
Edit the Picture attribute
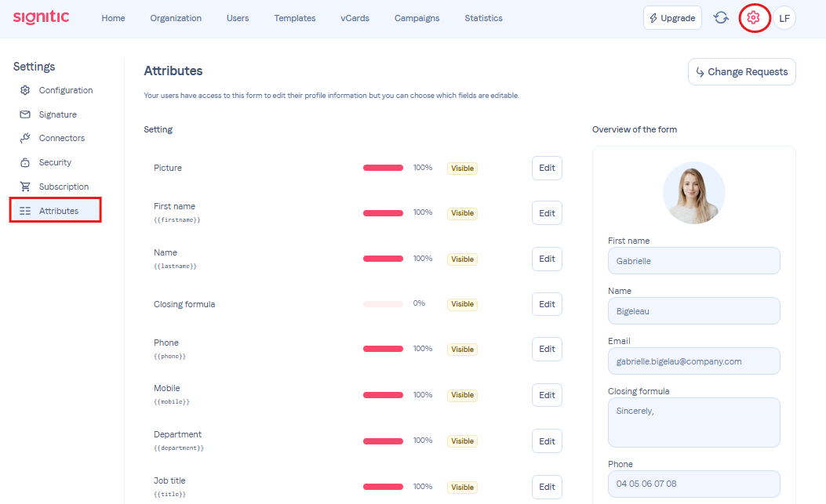(547, 168)
